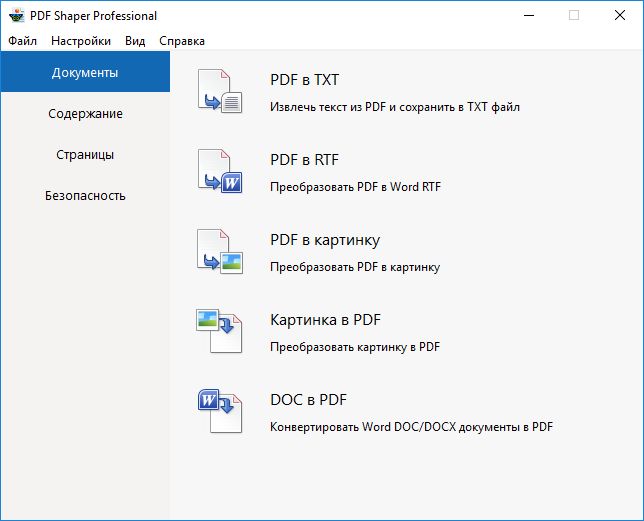644x521 pixels.
Task: Click the PDF to RTF Word icon
Action: (x=220, y=172)
